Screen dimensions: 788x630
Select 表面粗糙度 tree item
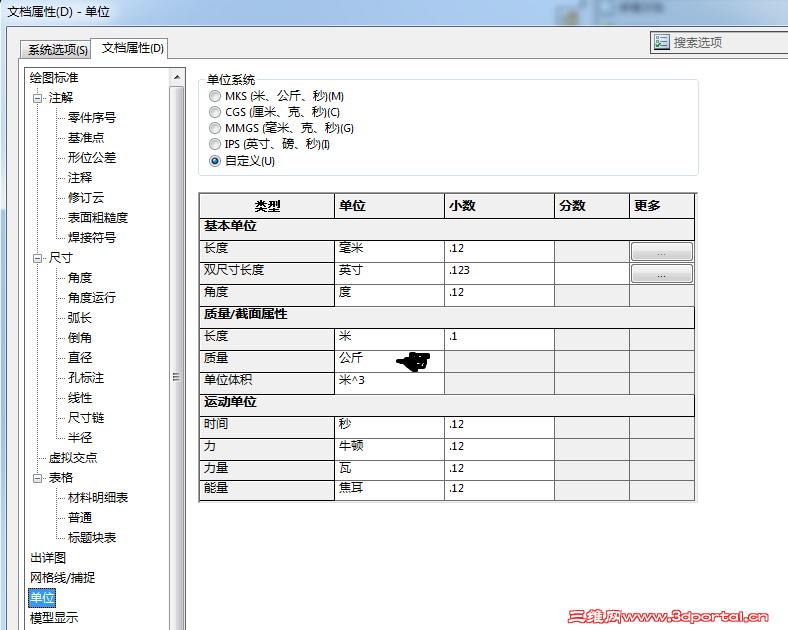pos(98,218)
